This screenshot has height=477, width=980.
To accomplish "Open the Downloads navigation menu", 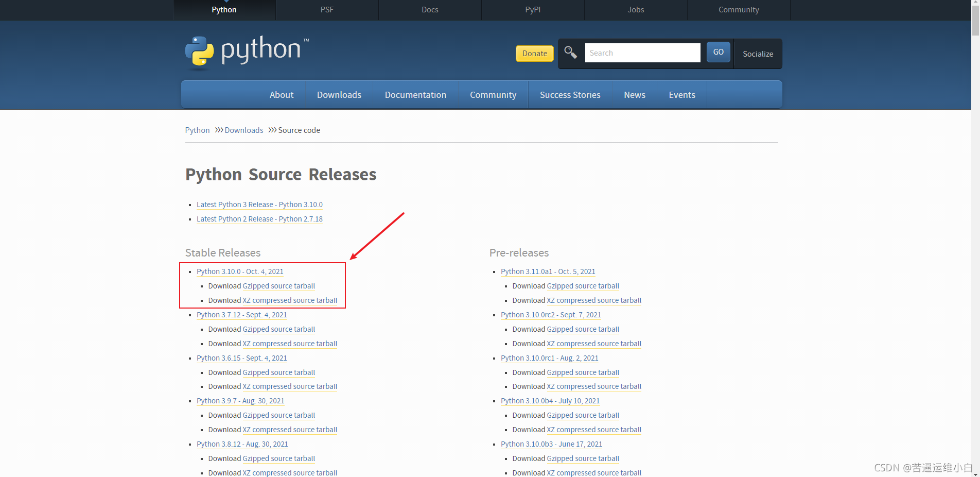I will [339, 95].
